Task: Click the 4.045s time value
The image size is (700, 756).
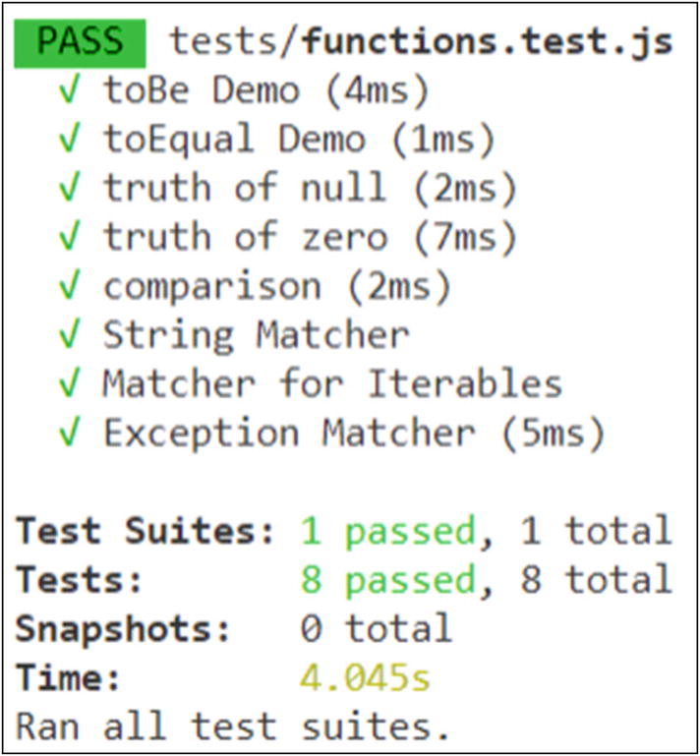Action: [x=365, y=678]
